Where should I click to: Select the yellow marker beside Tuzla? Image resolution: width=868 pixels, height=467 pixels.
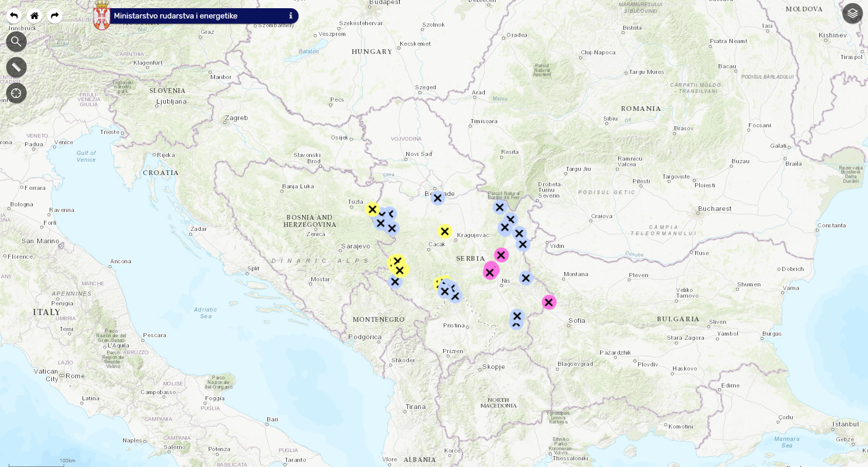pos(372,209)
